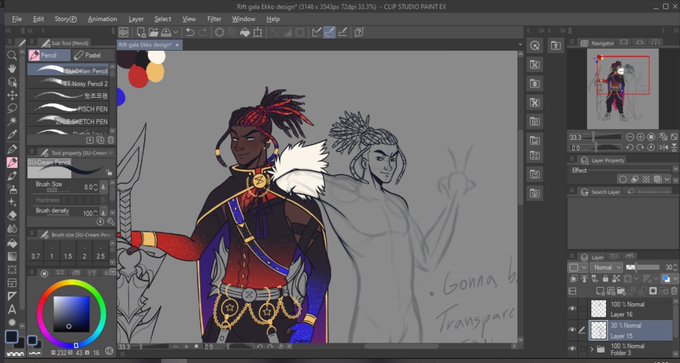
Task: Open the Quick Access magnifier panel icon
Action: [535, 46]
